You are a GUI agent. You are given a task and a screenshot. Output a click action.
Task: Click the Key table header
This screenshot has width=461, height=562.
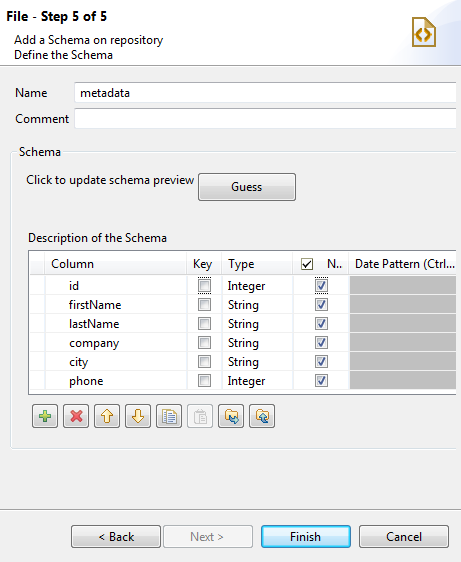click(204, 264)
